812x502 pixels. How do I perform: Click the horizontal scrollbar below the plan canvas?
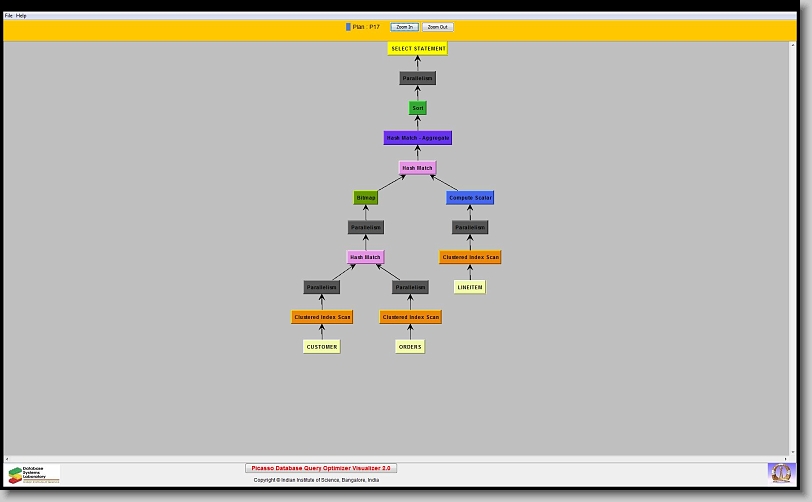[400, 459]
